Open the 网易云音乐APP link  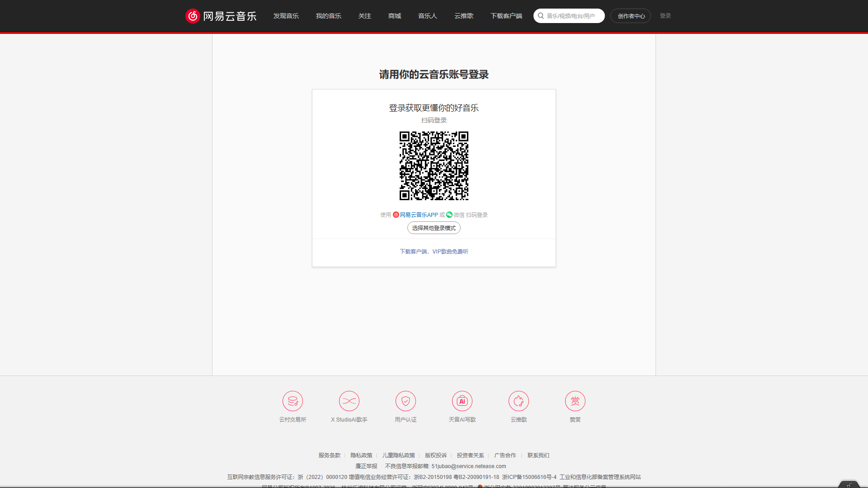(419, 215)
